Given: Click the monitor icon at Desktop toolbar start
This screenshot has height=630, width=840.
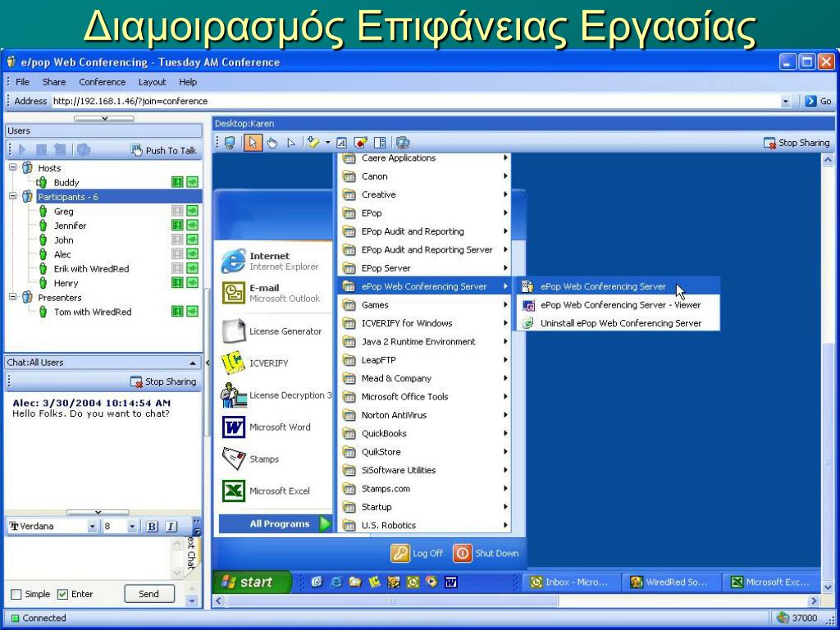Looking at the screenshot, I should pos(230,143).
